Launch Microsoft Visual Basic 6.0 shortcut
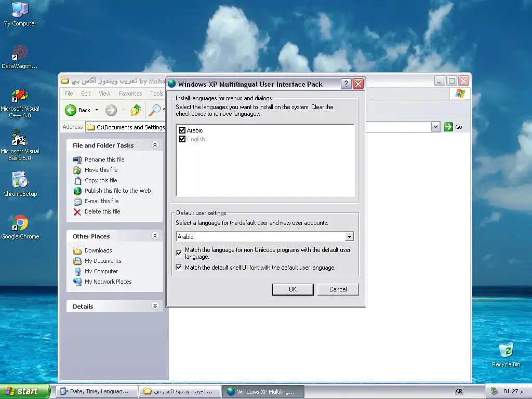532x399 pixels. (x=20, y=146)
